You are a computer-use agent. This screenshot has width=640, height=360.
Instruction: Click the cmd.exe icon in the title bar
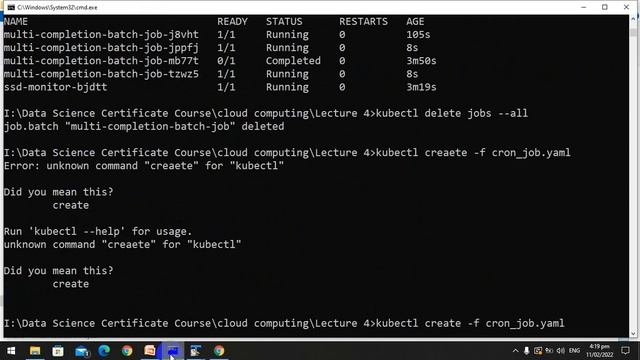pyautogui.click(x=11, y=7)
